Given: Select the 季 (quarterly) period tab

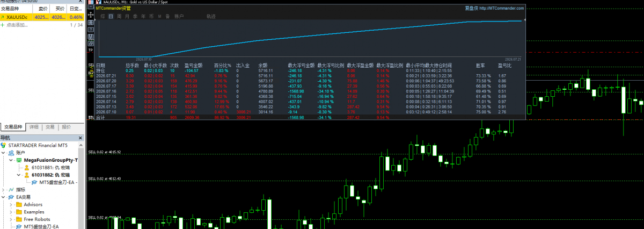Looking at the screenshot, I should pos(135,17).
